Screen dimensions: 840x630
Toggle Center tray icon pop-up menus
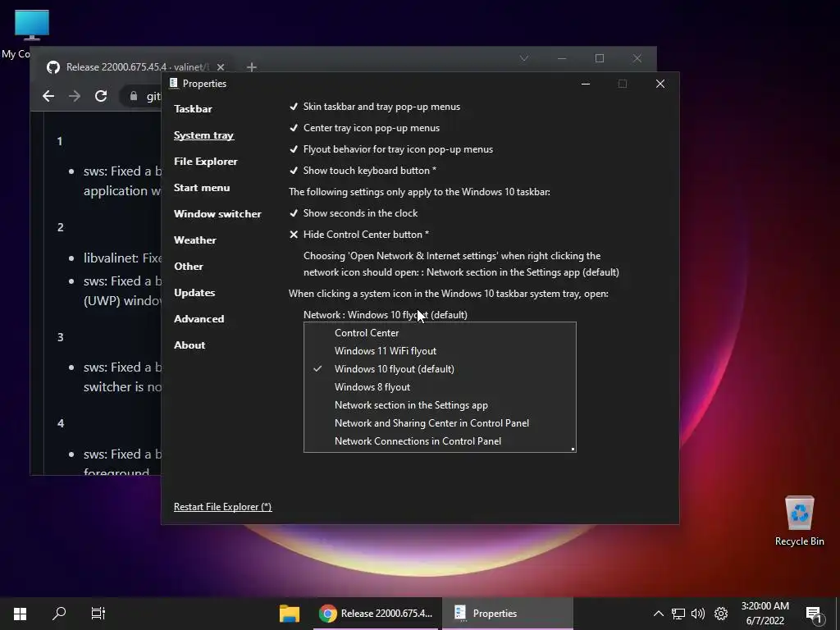[x=364, y=128]
